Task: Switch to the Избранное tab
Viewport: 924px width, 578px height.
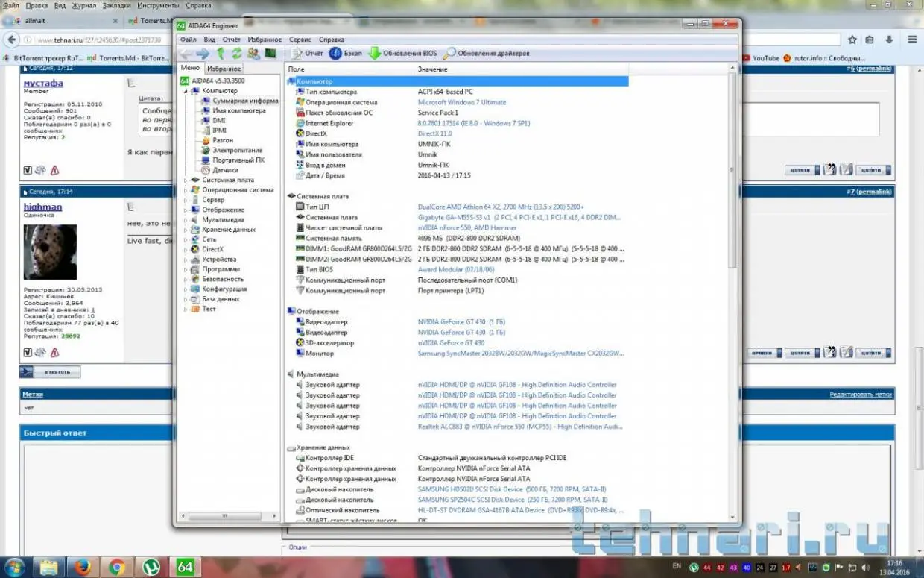Action: (224, 69)
